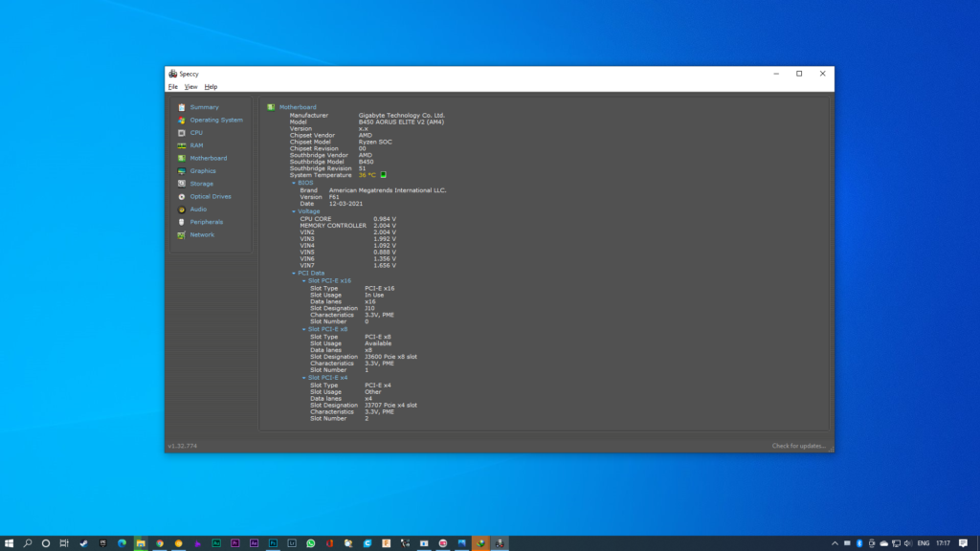The image size is (980, 551).
Task: Click the ENG language indicator
Action: pyautogui.click(x=924, y=543)
